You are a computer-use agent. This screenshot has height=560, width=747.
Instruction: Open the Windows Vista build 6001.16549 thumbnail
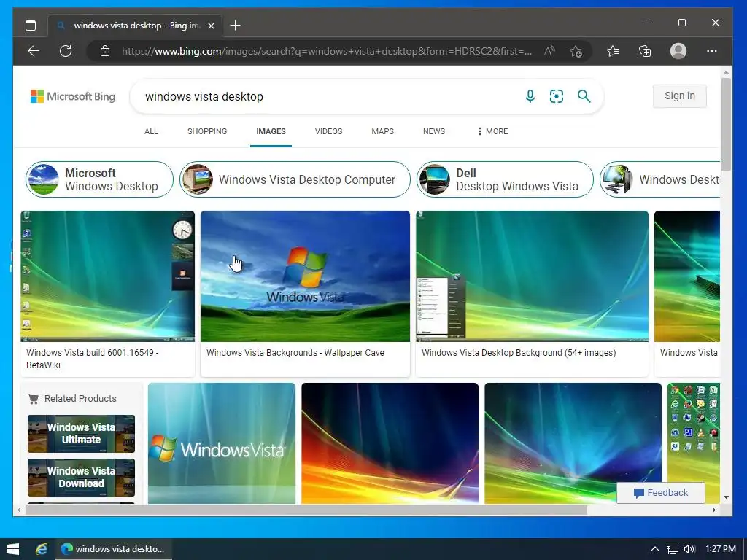(x=108, y=276)
